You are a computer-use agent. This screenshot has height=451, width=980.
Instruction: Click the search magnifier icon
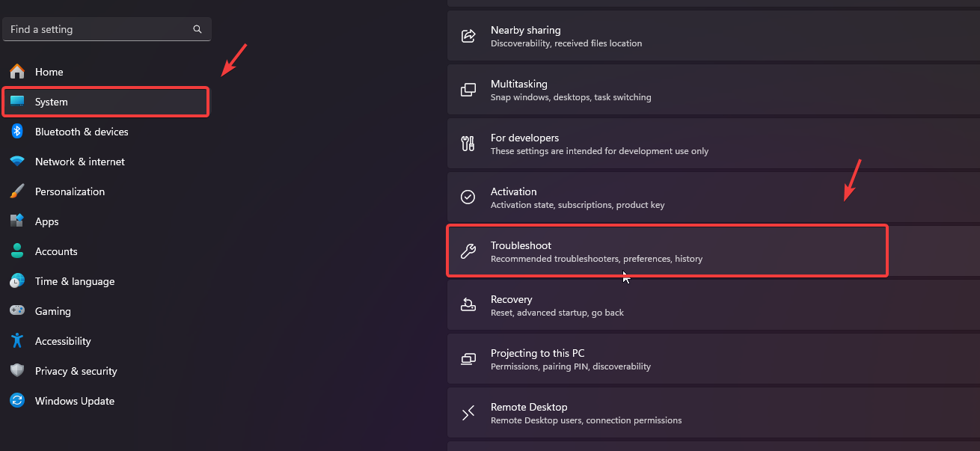(x=197, y=29)
